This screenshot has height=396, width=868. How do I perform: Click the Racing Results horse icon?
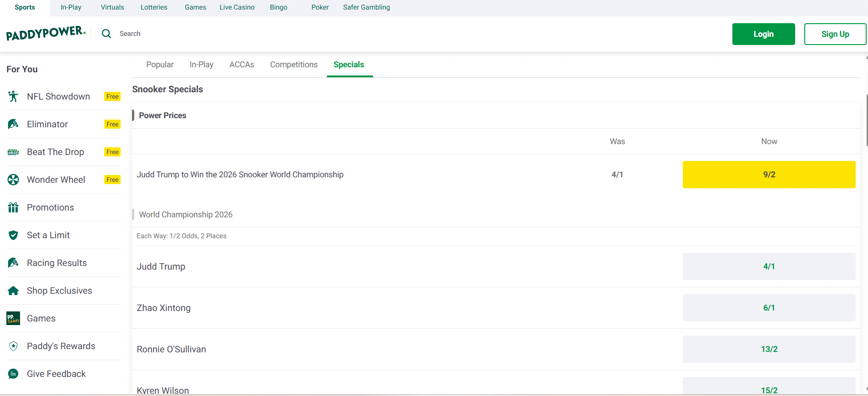pyautogui.click(x=13, y=263)
